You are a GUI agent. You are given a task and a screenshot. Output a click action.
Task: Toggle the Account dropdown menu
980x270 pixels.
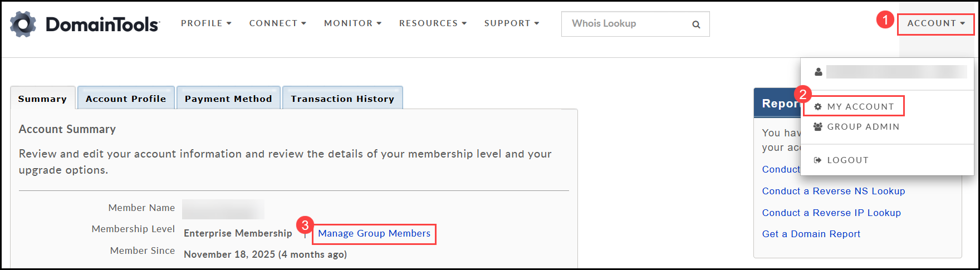click(x=935, y=23)
